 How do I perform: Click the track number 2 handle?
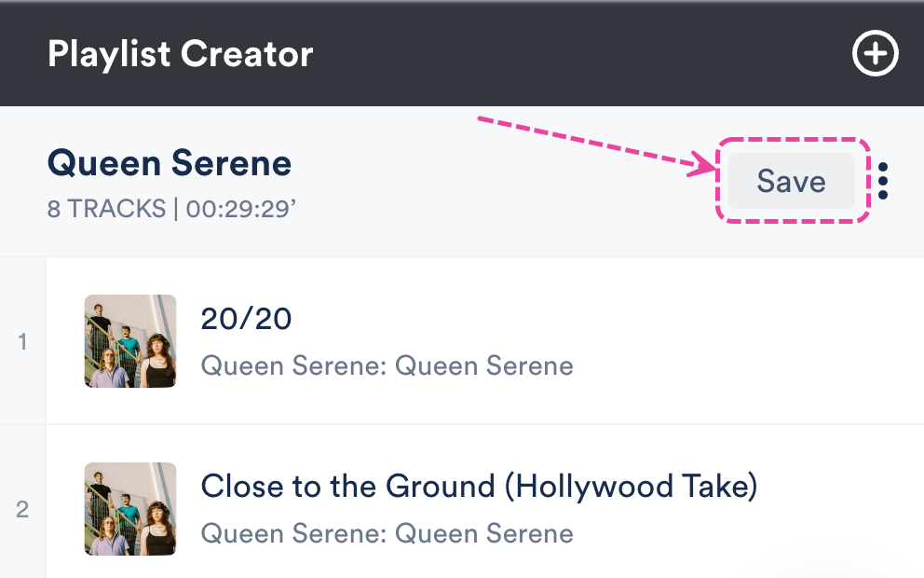pos(22,510)
